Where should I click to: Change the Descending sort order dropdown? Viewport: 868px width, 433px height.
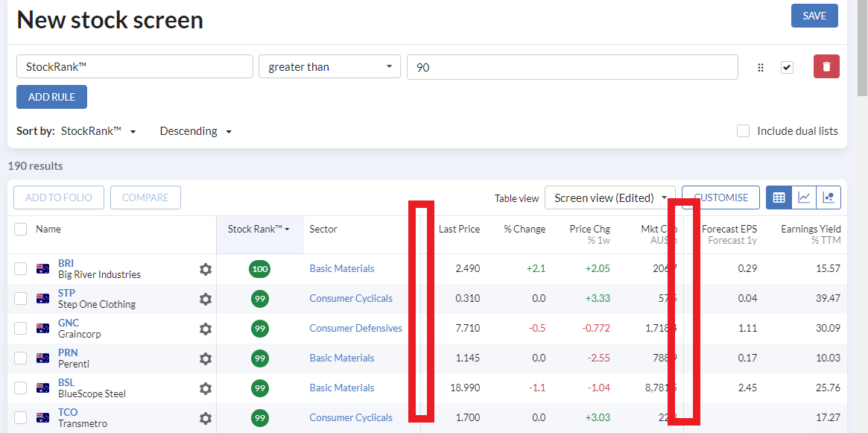pos(195,131)
